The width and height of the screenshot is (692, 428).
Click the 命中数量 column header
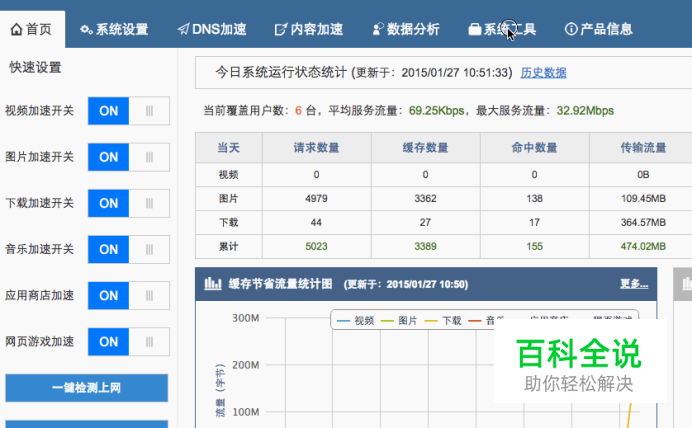[x=534, y=148]
